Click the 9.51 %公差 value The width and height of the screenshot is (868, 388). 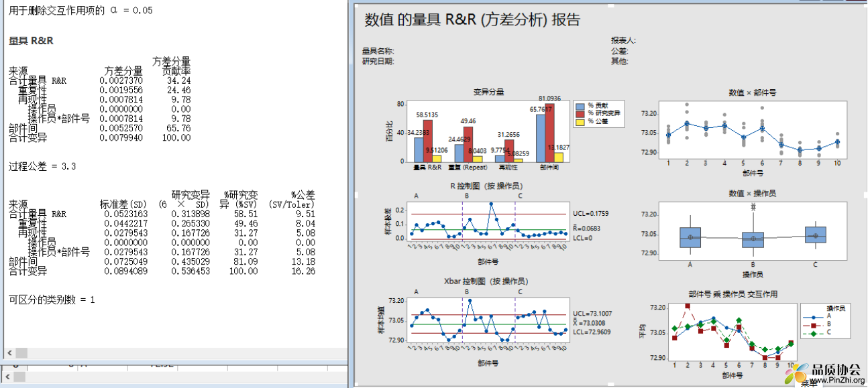[x=305, y=214]
